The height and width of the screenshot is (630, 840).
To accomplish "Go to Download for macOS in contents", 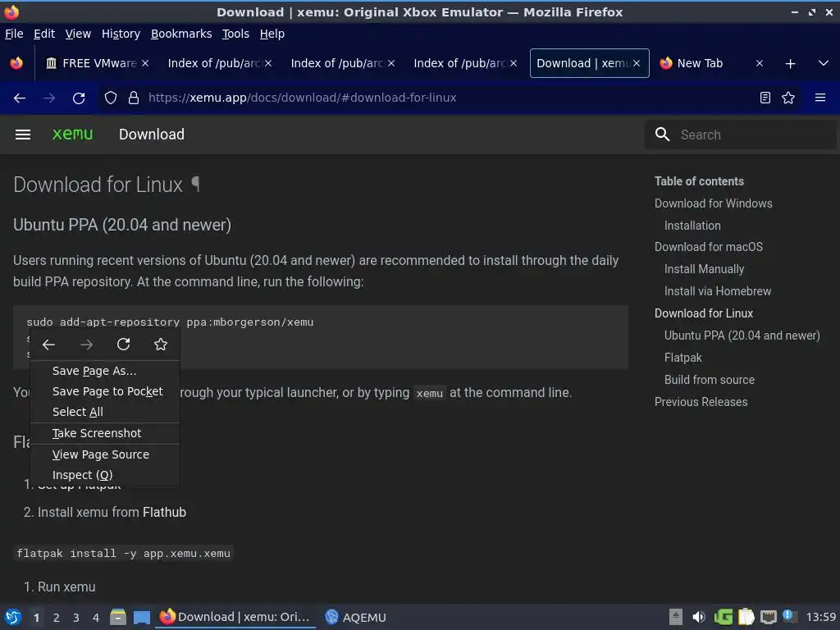I will [708, 247].
